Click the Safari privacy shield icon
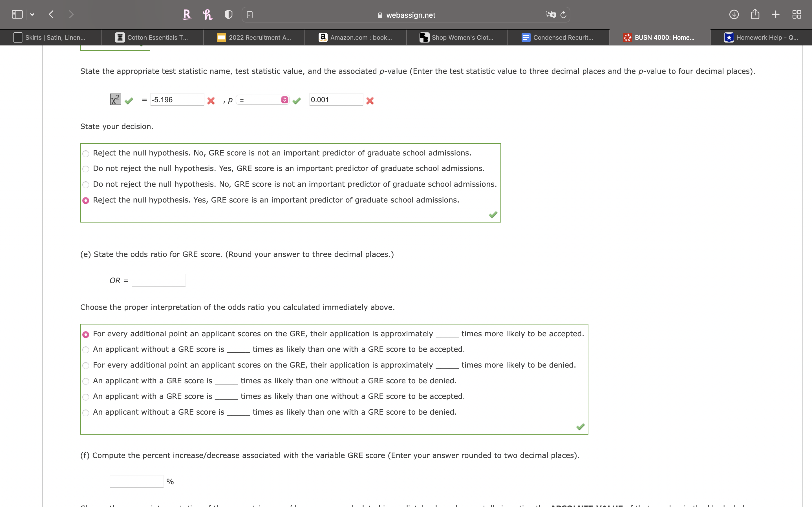The image size is (812, 507). click(228, 14)
